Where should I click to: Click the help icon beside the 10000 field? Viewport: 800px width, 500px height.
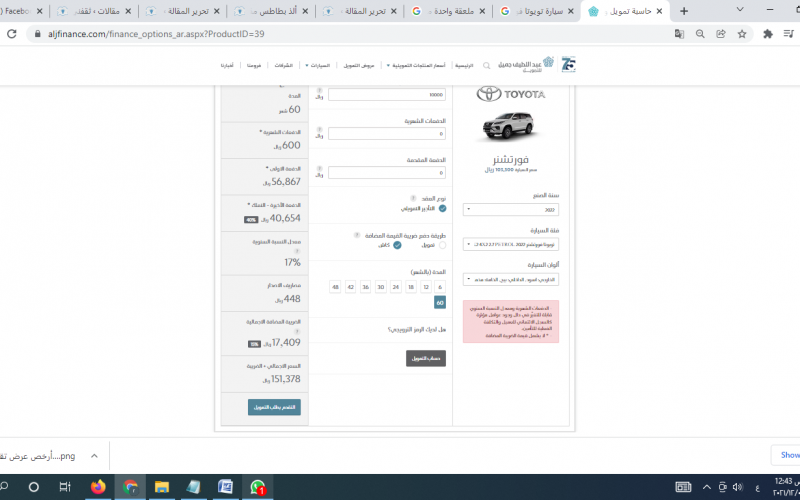point(319,90)
